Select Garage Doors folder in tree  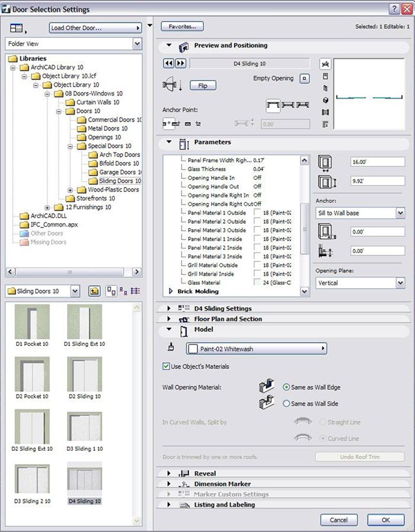pos(115,172)
